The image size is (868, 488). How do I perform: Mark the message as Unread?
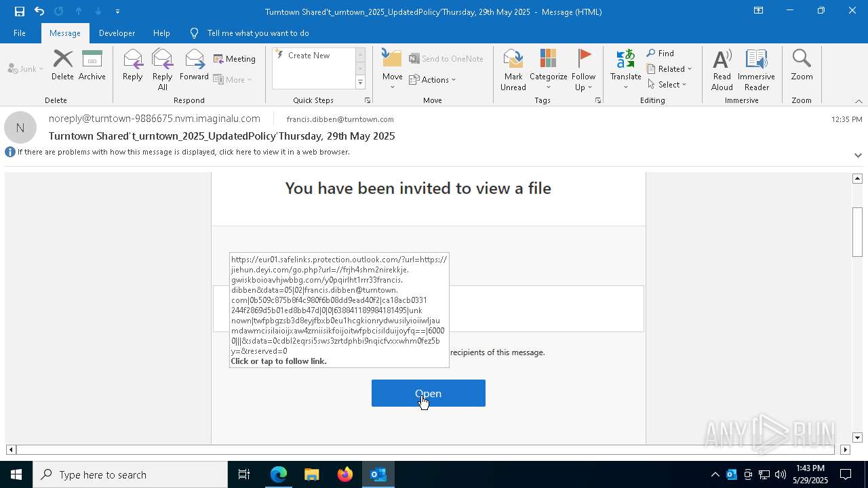click(x=513, y=70)
